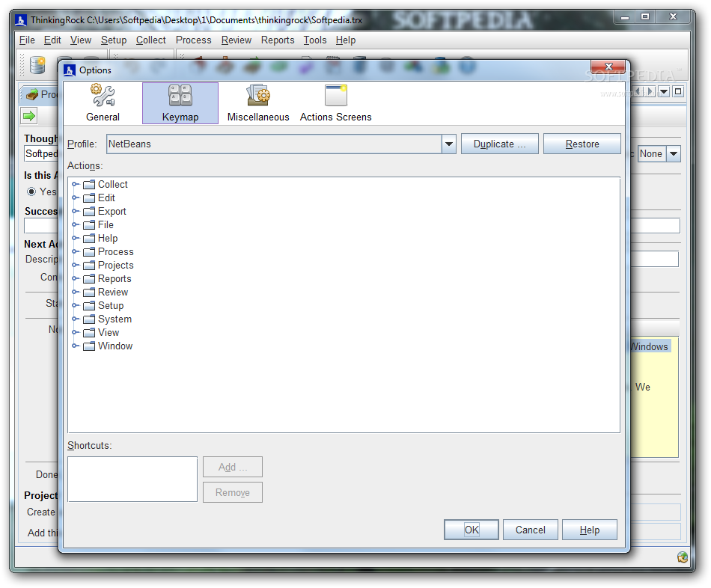711x588 pixels.
Task: Select the Keymap options category
Action: click(180, 103)
